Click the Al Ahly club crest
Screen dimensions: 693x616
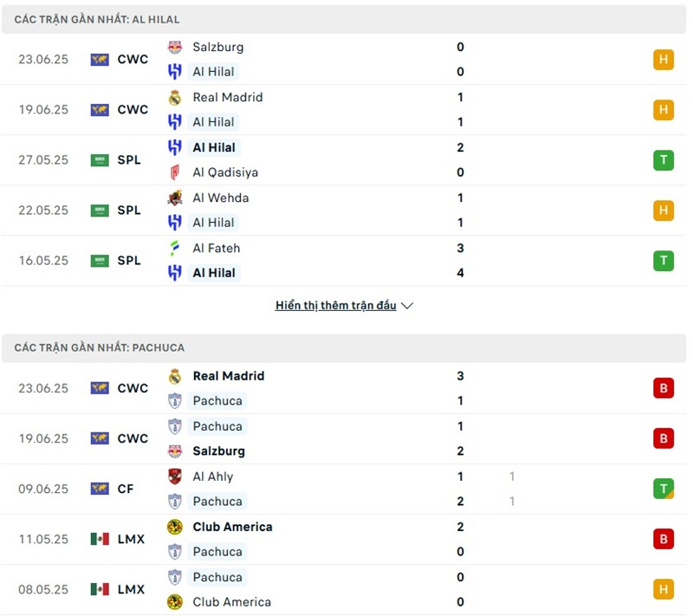pos(175,477)
